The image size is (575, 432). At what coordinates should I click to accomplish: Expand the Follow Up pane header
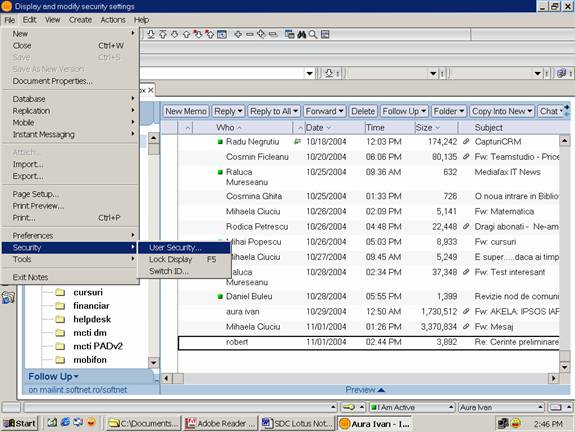click(53, 376)
